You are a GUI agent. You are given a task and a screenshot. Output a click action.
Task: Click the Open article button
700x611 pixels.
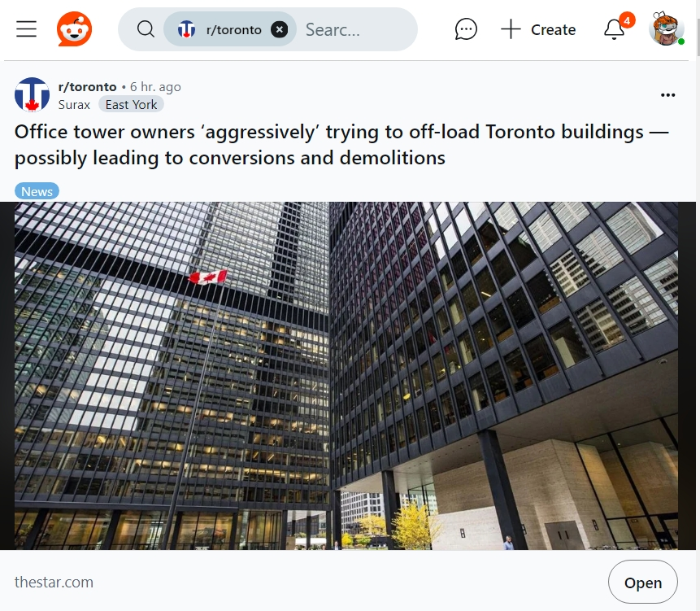point(643,583)
